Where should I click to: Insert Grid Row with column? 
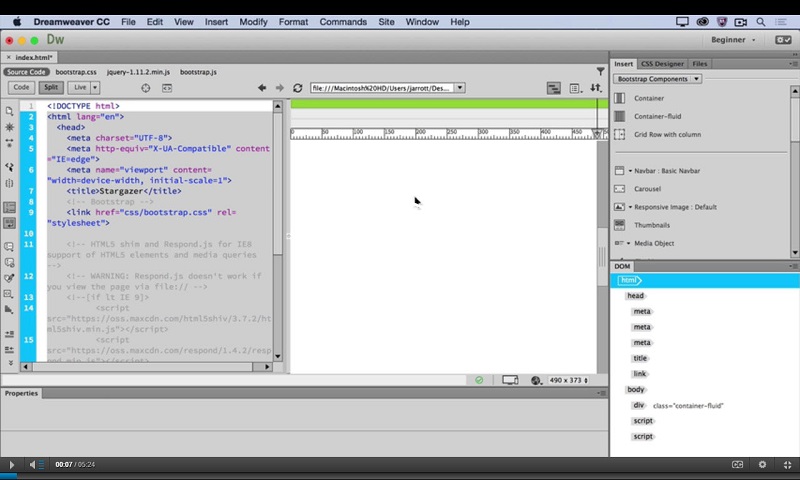(667, 135)
